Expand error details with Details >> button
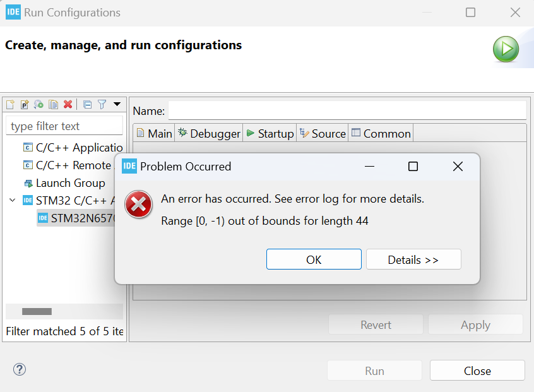This screenshot has height=392, width=534. click(x=413, y=259)
